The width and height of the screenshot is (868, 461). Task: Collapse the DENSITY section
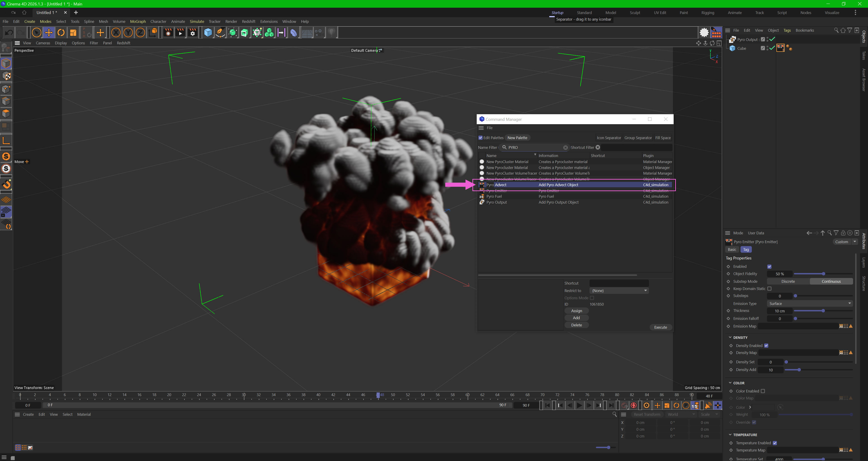pos(730,337)
